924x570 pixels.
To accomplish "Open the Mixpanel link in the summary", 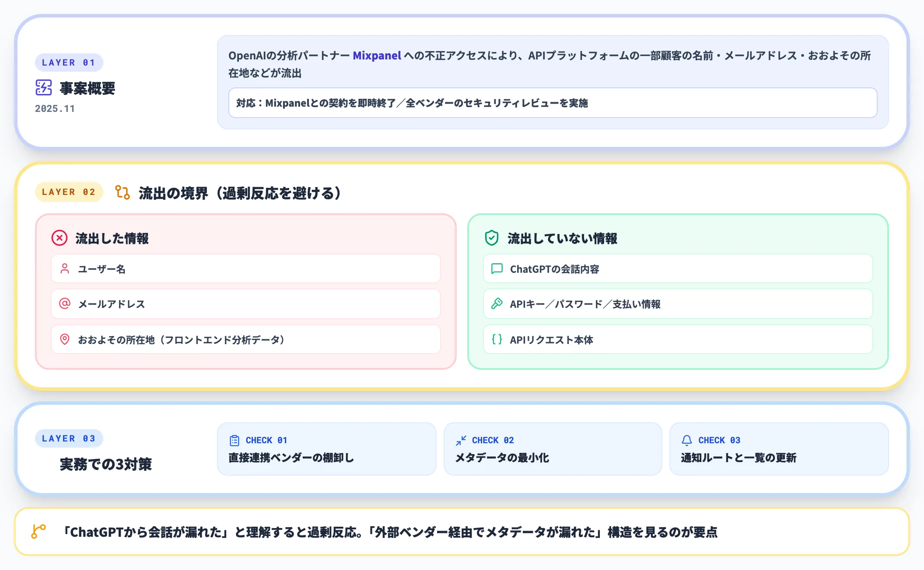I will tap(377, 56).
